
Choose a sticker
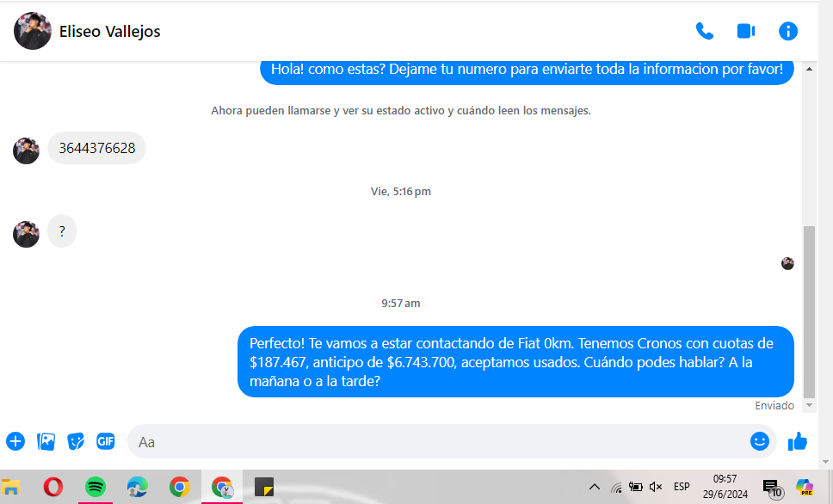point(76,441)
